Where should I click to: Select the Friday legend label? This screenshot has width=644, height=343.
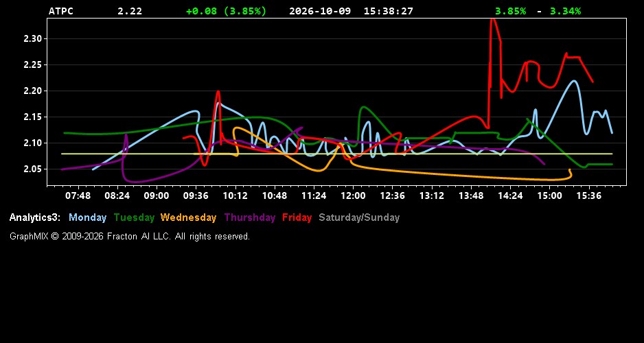[297, 218]
